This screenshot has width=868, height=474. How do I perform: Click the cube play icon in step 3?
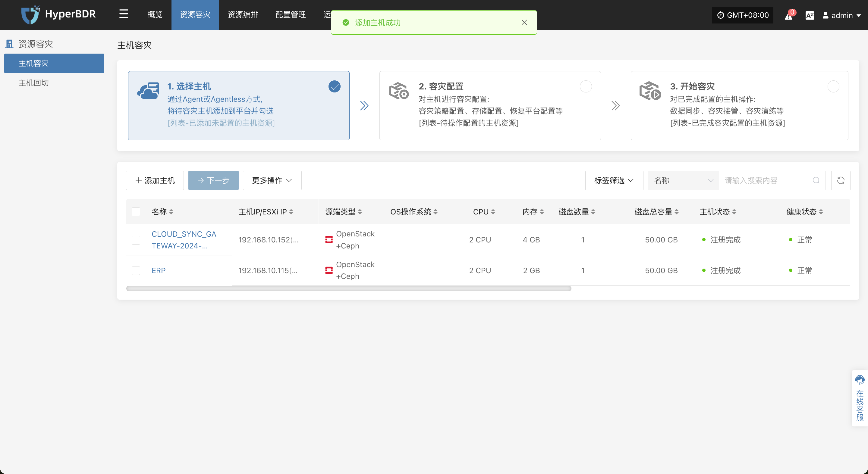tap(650, 91)
